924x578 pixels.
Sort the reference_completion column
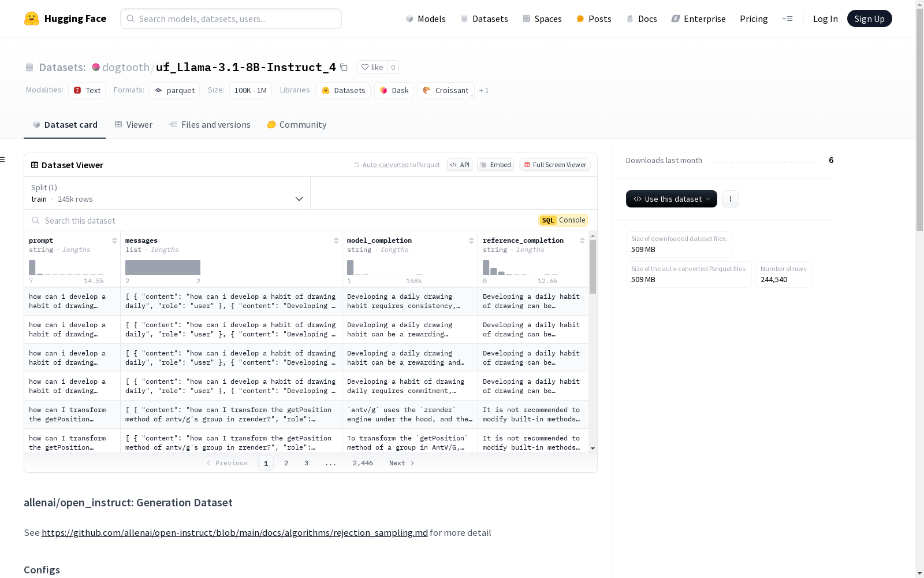coord(582,240)
